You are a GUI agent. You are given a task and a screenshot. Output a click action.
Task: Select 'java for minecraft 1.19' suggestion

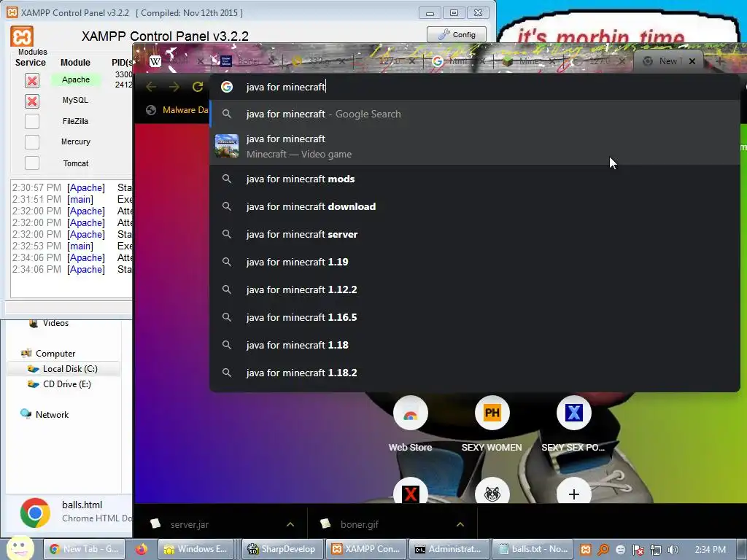[x=475, y=262]
